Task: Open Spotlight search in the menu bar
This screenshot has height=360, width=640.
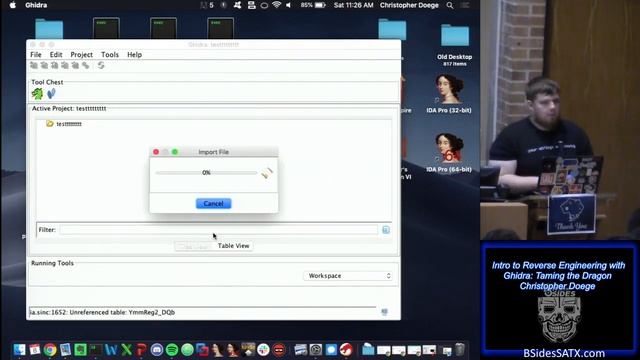Action: coord(450,5)
